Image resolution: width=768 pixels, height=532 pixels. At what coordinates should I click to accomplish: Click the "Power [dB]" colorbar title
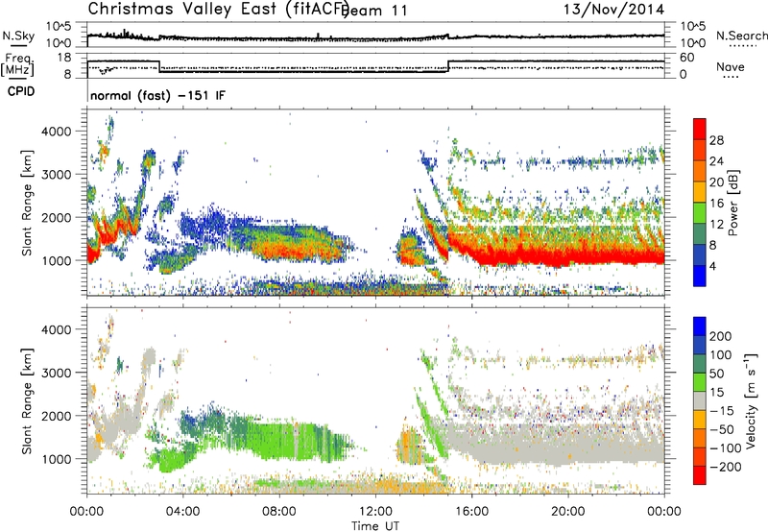pyautogui.click(x=732, y=203)
